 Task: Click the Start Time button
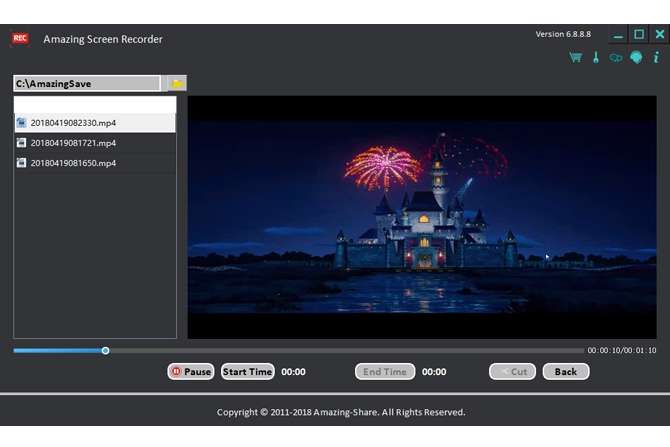247,372
